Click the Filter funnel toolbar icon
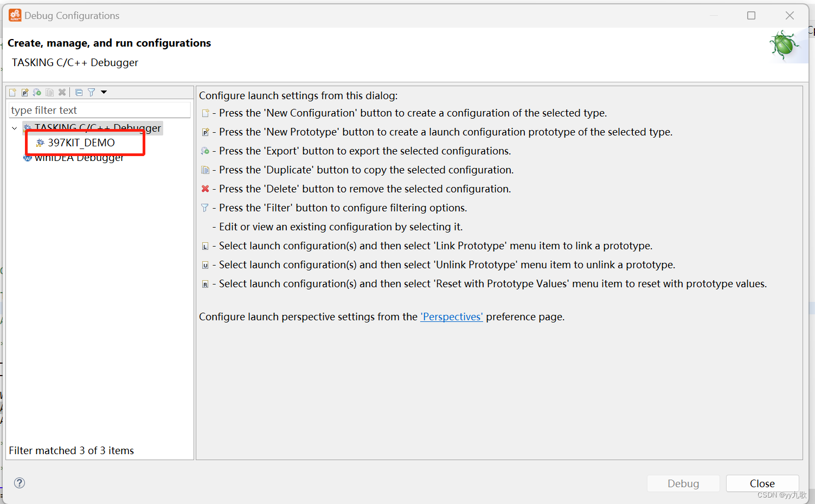This screenshot has height=504, width=815. pos(91,92)
